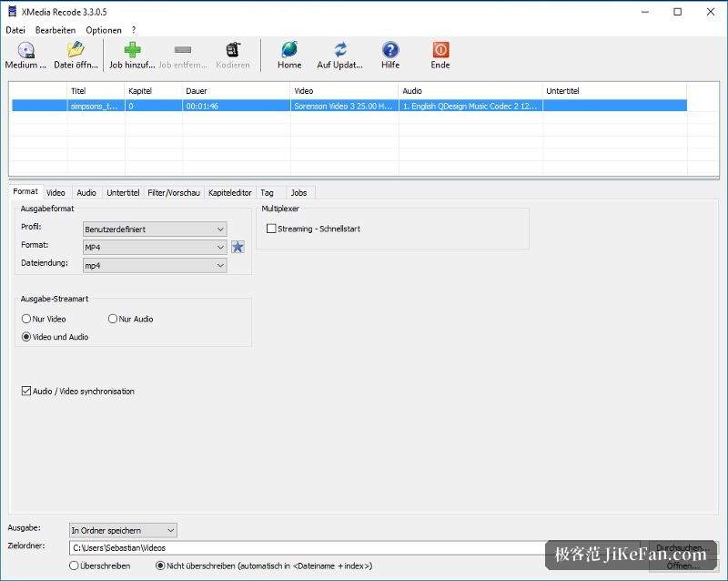Click the Datei öffnen folder icon

[76, 49]
